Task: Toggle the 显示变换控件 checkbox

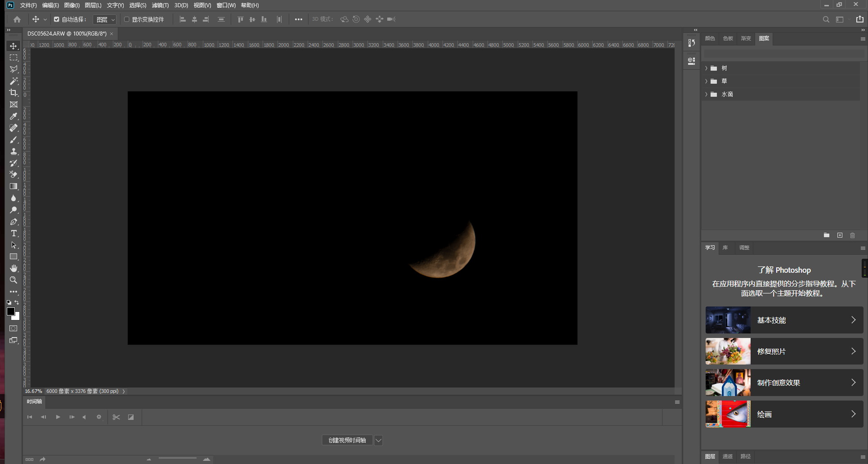Action: [127, 19]
